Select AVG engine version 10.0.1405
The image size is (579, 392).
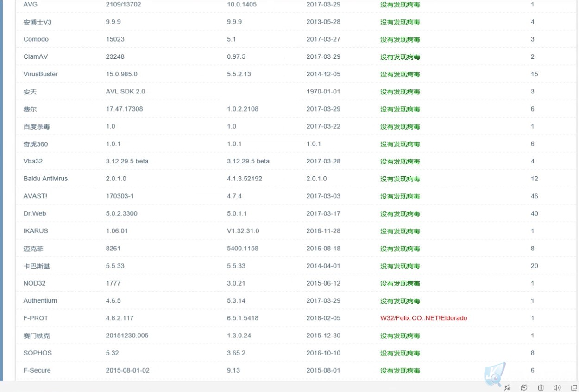coord(242,4)
